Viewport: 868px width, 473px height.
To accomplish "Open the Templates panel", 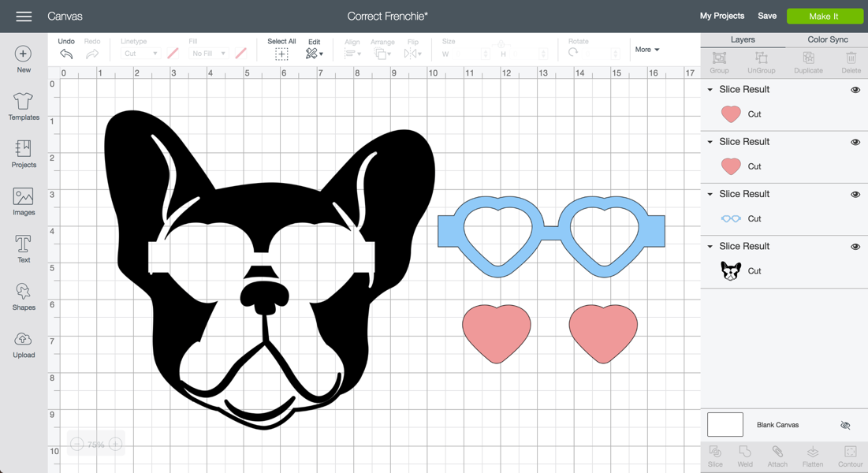I will tap(24, 106).
